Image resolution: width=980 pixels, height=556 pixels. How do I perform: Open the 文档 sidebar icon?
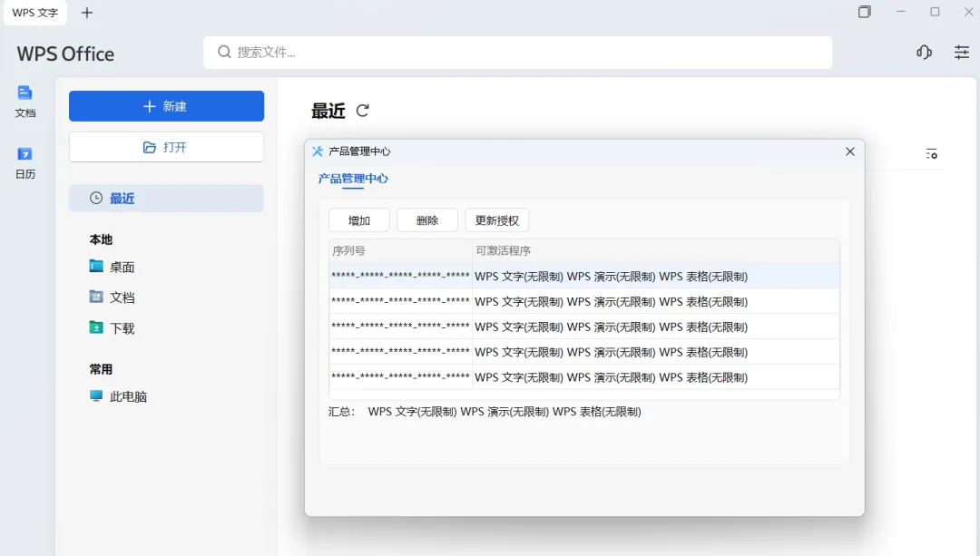tap(25, 102)
